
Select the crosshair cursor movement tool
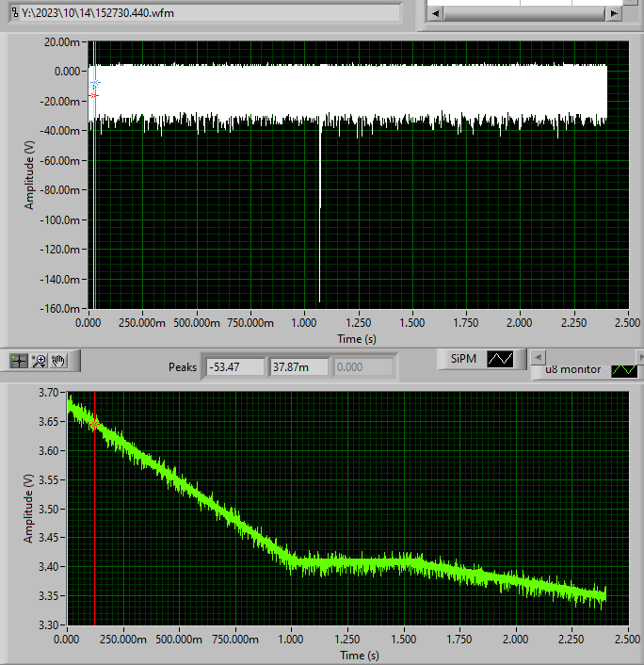18,361
